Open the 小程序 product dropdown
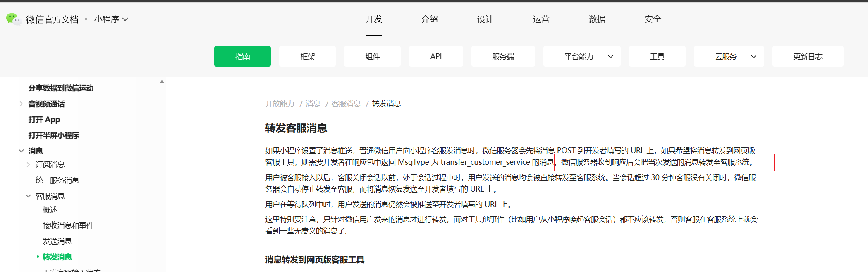 coord(111,19)
